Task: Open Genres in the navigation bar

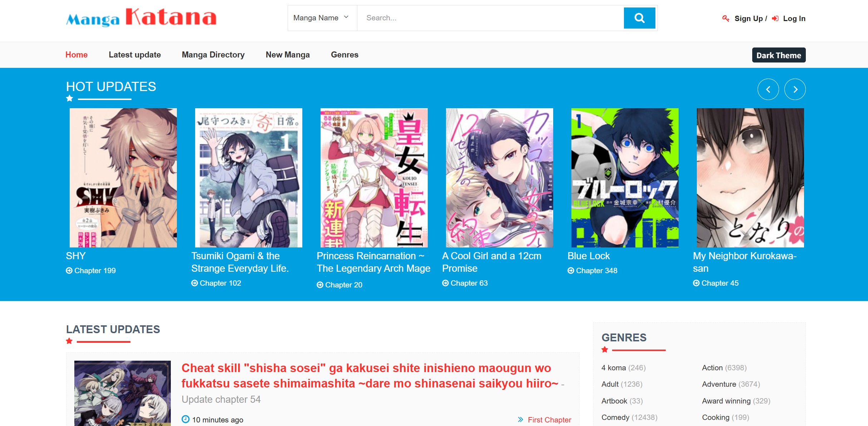Action: pyautogui.click(x=344, y=55)
